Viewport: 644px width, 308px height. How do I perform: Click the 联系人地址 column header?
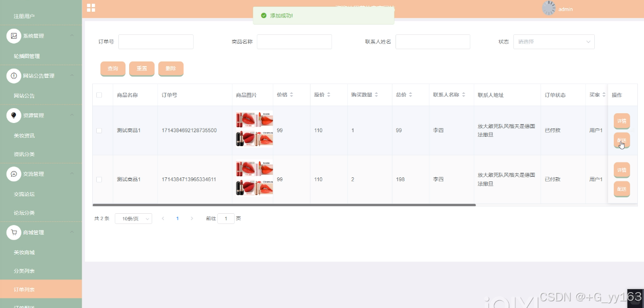[x=490, y=95]
